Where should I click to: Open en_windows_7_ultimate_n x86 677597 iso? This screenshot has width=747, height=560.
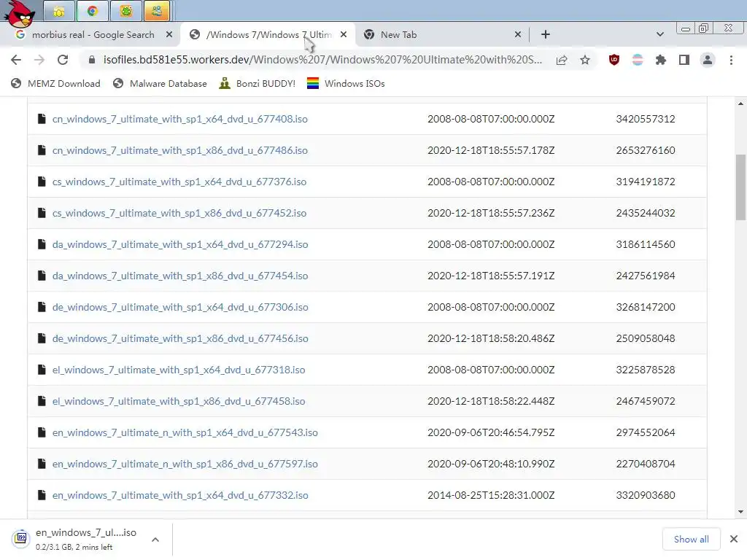[x=185, y=464]
